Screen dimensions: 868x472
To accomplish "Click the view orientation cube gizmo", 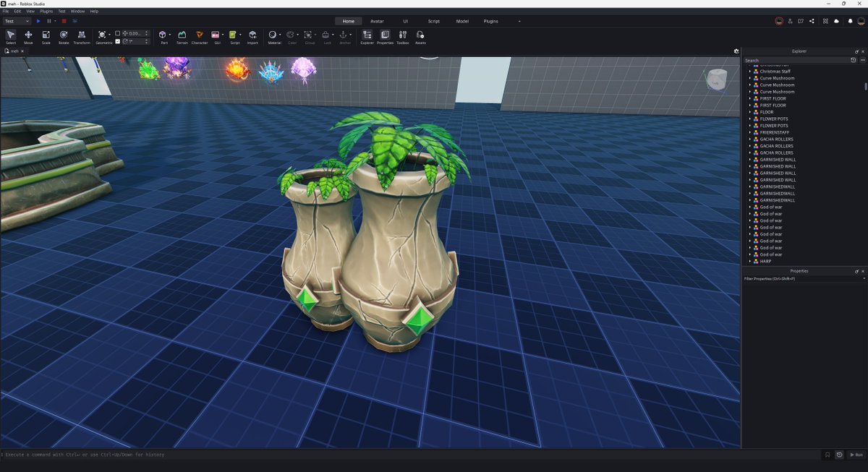I will coord(716,80).
